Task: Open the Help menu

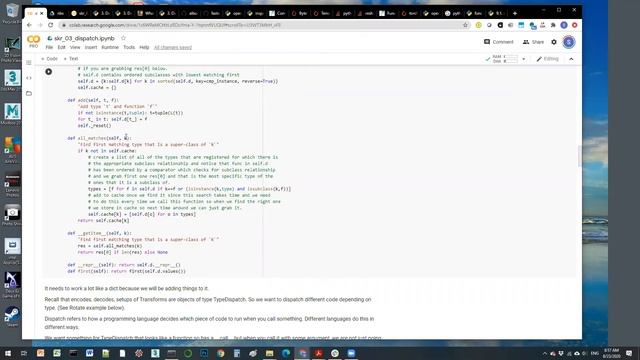Action: point(144,47)
